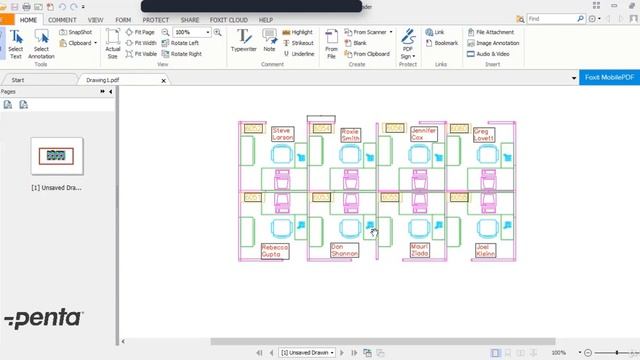Create a Blank PDF
640x360 pixels.
(x=356, y=43)
